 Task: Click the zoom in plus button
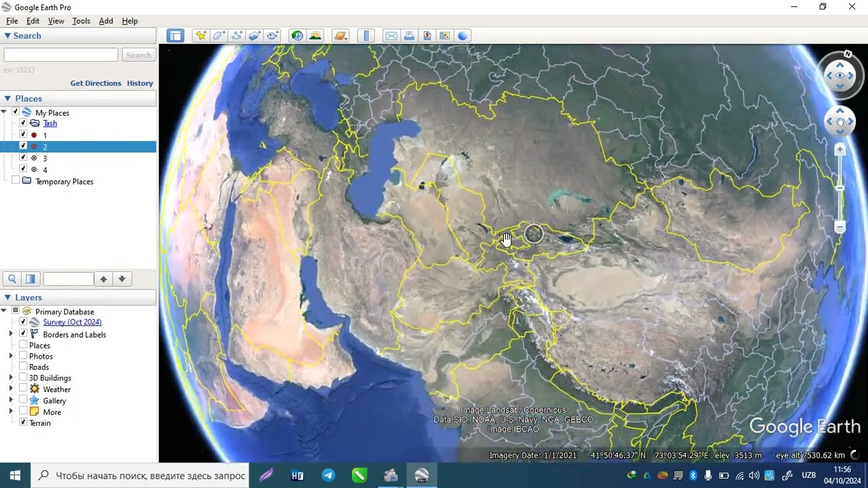tap(840, 149)
